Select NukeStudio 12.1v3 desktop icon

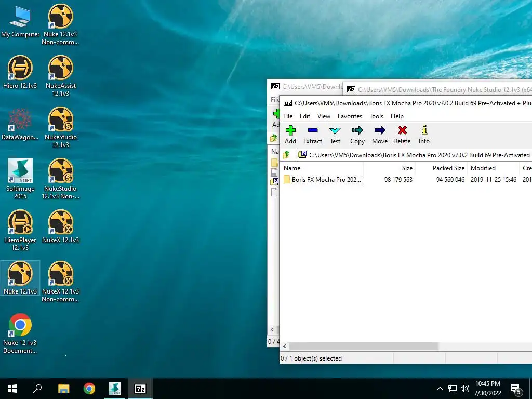[x=60, y=128]
